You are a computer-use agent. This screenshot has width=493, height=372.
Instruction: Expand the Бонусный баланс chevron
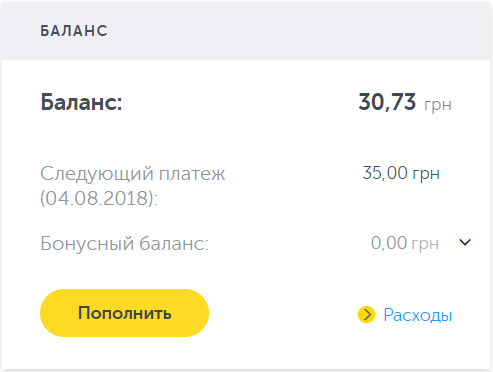point(465,242)
